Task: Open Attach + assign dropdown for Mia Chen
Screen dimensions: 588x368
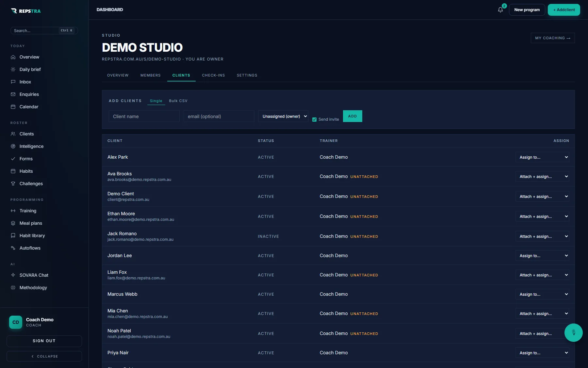Action: click(542, 313)
